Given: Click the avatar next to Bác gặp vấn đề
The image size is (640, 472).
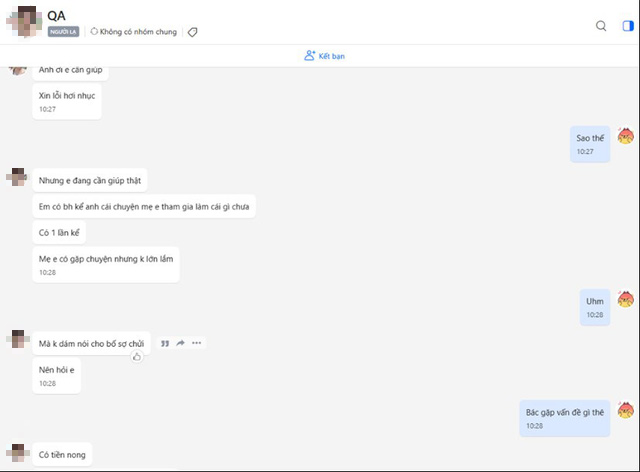Looking at the screenshot, I should (x=625, y=410).
